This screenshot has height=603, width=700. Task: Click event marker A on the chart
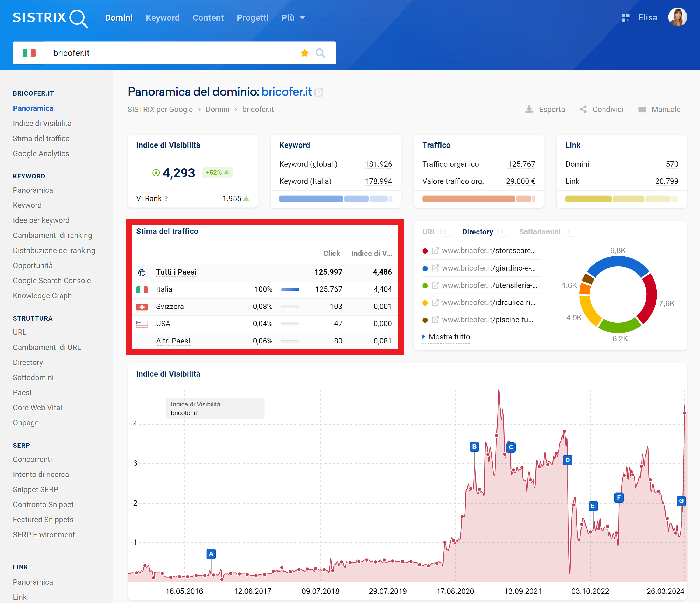click(211, 554)
